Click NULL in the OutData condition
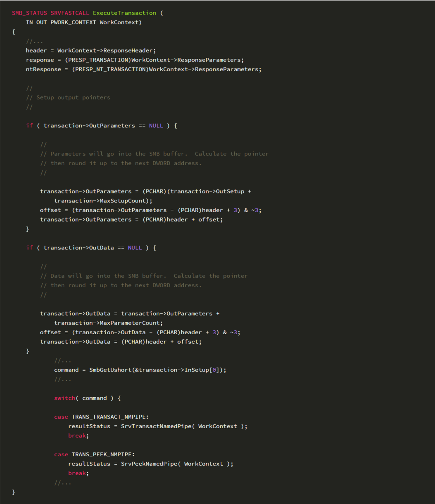This screenshot has width=435, height=504. (x=135, y=248)
